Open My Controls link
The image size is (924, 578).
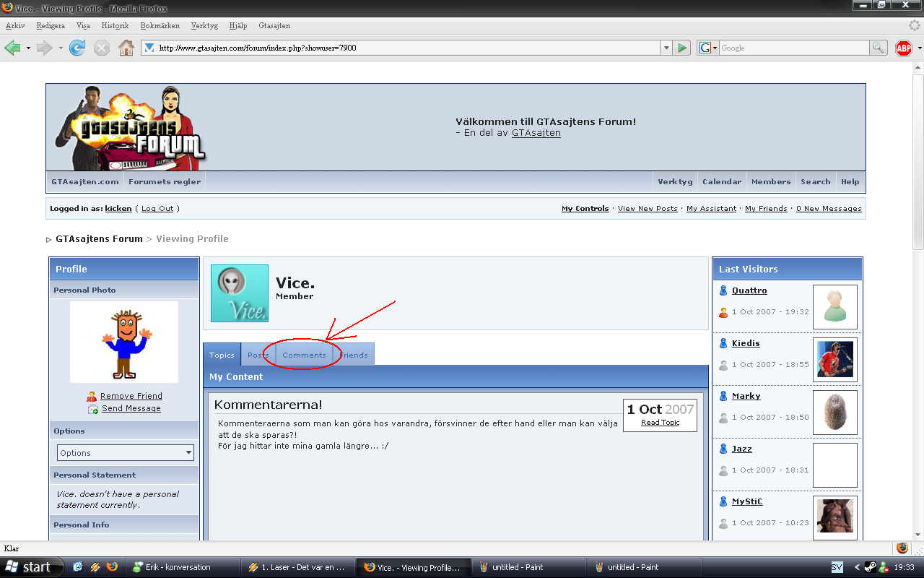pos(585,209)
